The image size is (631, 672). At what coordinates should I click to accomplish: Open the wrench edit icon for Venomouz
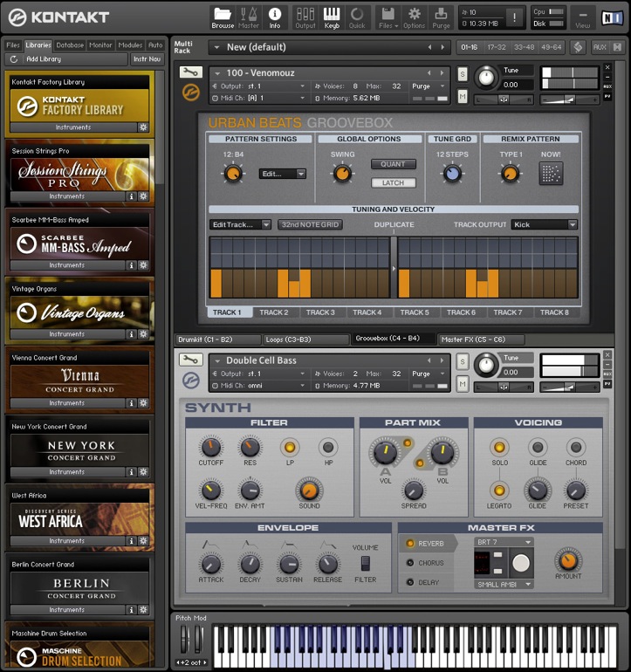pos(191,72)
